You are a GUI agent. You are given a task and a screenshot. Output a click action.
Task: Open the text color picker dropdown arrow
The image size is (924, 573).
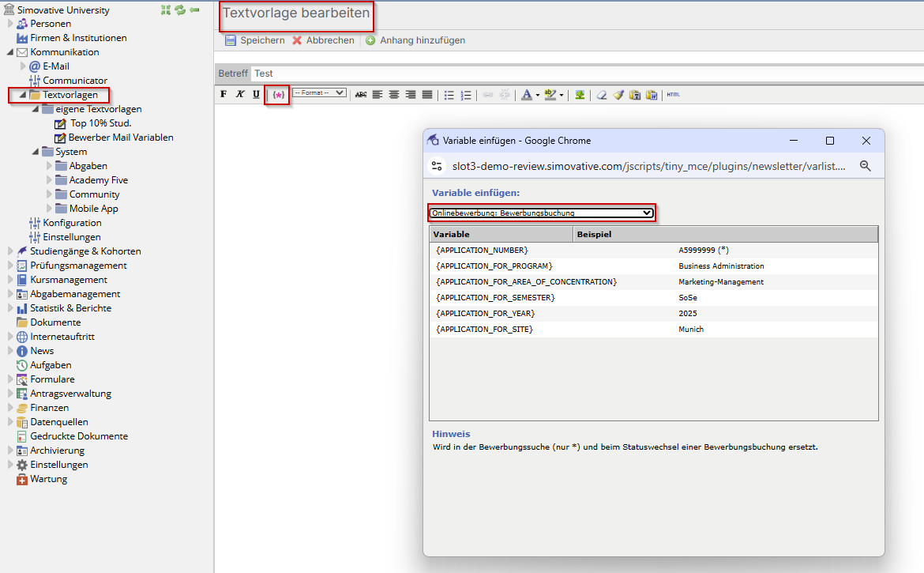(538, 95)
